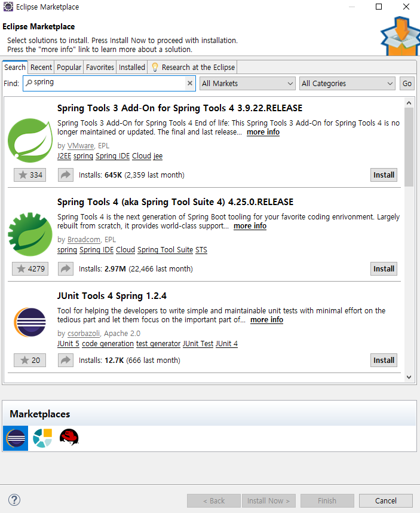
Task: Clear the search field with the X icon
Action: 190,83
